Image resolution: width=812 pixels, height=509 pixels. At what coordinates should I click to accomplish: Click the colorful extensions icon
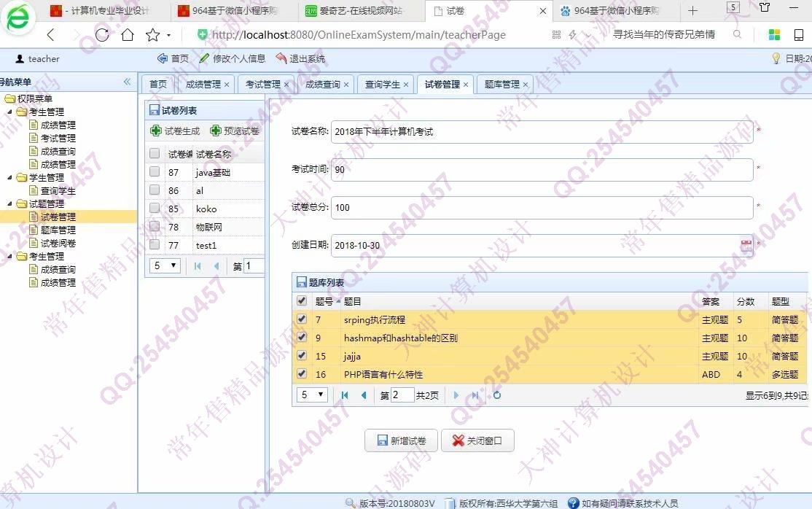(774, 35)
